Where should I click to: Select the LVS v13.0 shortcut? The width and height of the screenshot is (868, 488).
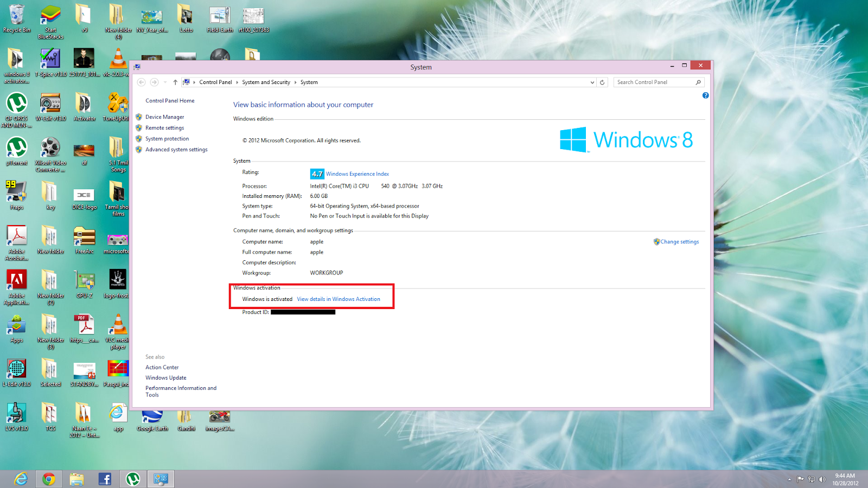(17, 417)
